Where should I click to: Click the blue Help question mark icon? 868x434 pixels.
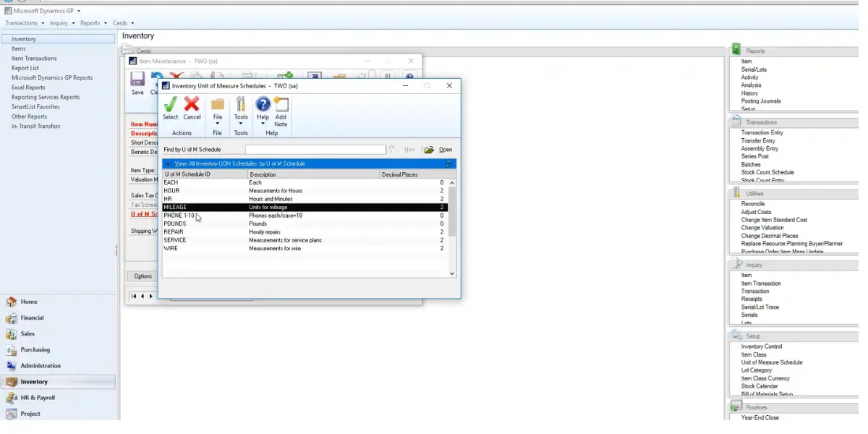(x=263, y=105)
